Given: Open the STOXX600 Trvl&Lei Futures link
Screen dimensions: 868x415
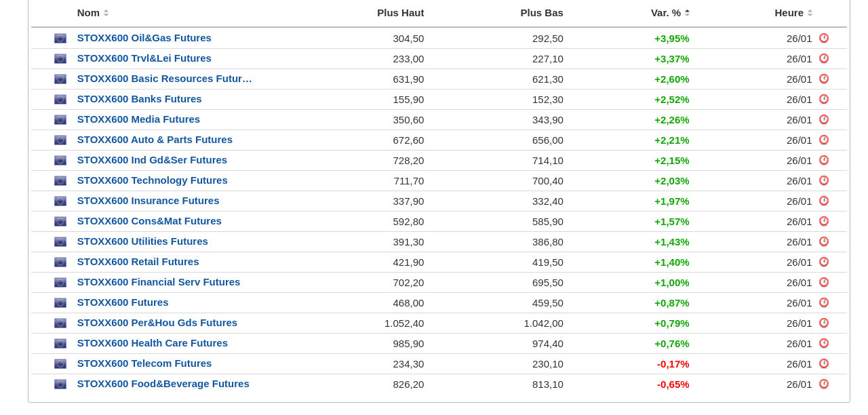Looking at the screenshot, I should point(144,58).
